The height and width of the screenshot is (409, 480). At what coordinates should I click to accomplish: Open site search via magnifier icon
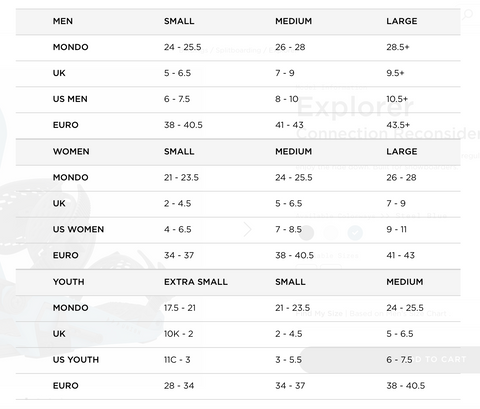pyautogui.click(x=468, y=15)
